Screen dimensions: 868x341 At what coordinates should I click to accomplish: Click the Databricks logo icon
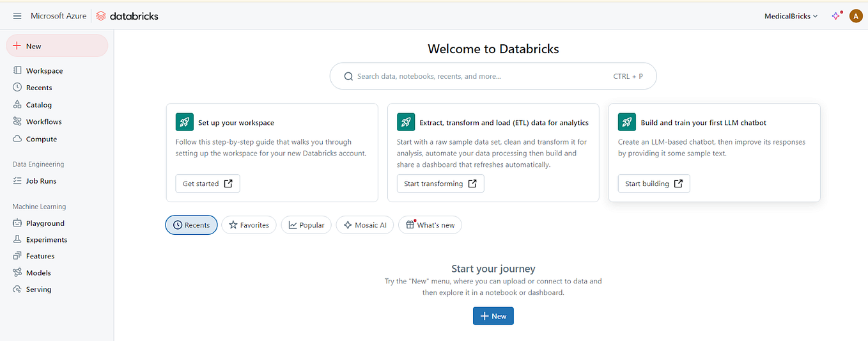(101, 16)
